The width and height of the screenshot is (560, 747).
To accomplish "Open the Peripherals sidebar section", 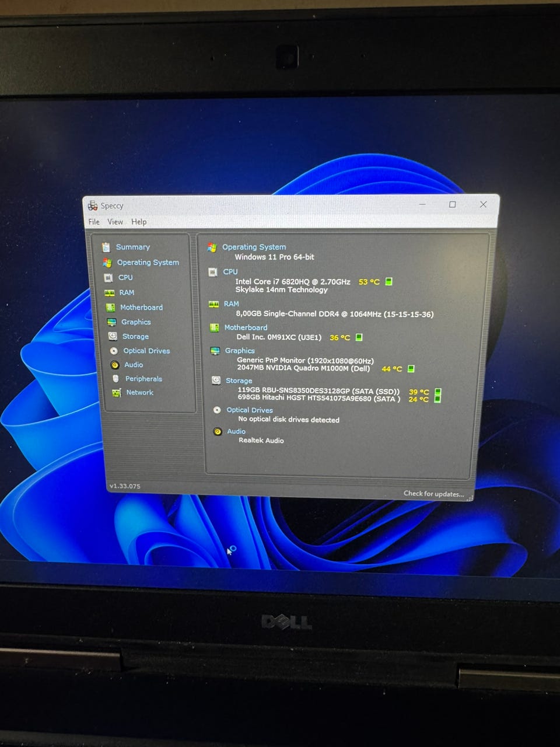I will click(143, 379).
